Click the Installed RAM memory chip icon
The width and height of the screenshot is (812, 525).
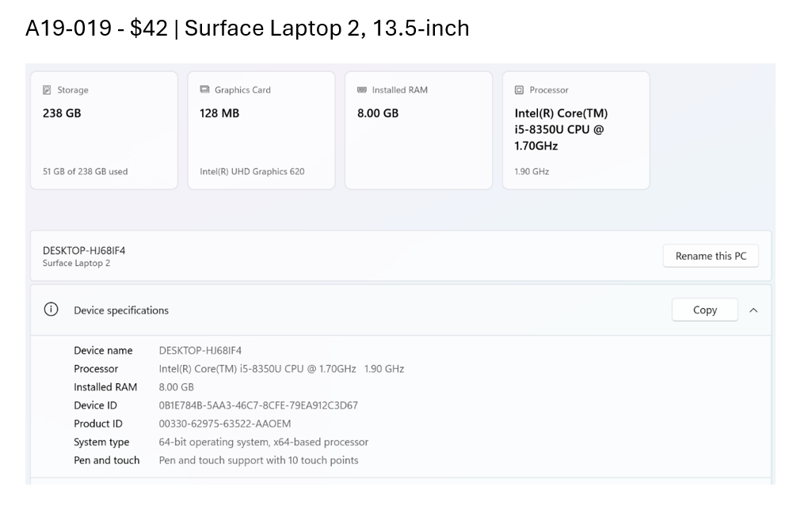click(363, 89)
